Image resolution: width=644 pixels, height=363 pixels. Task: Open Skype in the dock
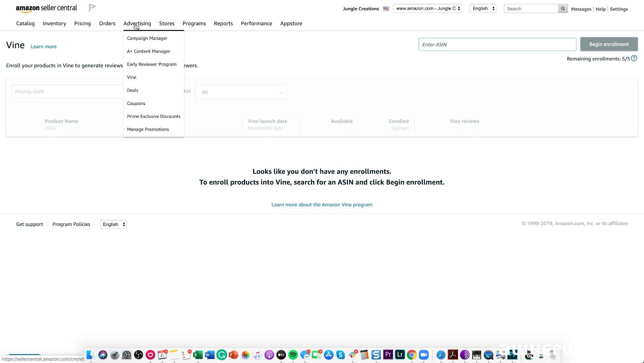pos(341,355)
